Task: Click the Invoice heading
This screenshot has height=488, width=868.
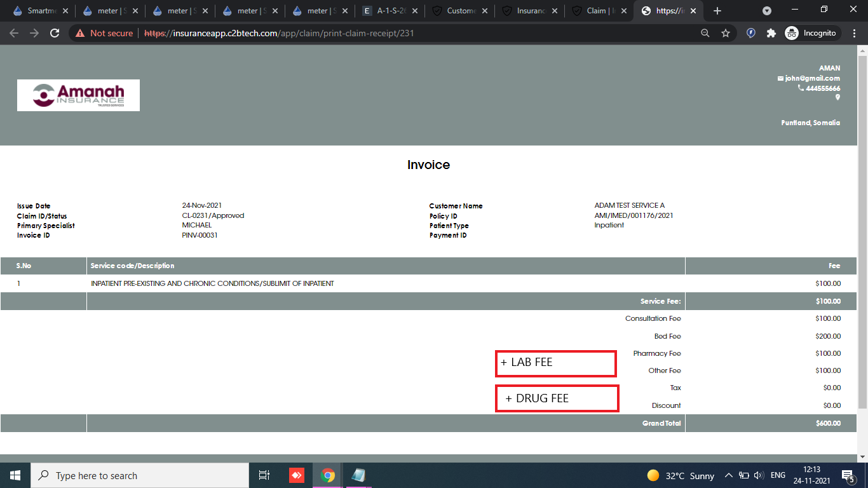Action: coord(428,165)
